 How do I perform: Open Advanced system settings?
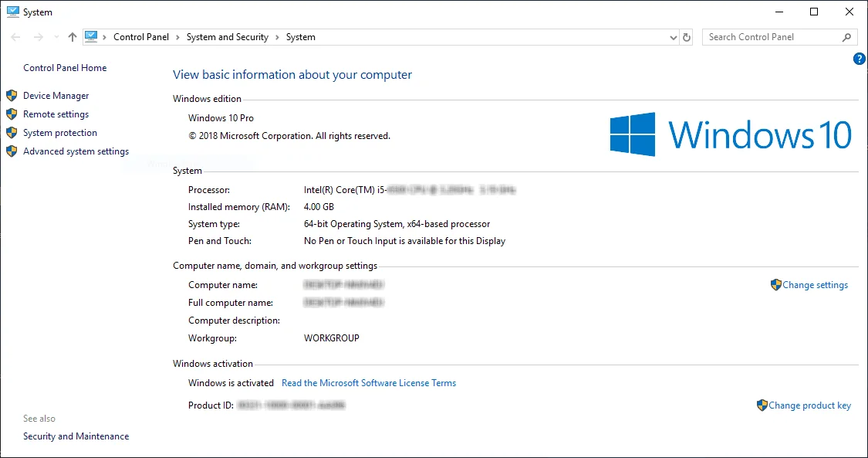click(75, 151)
